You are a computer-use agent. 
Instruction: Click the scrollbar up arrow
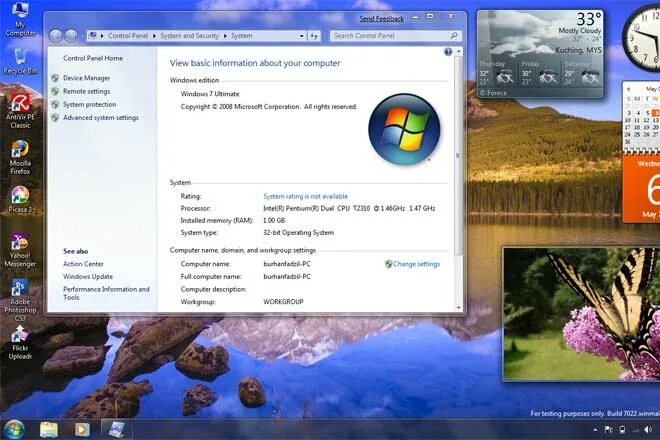coord(458,51)
